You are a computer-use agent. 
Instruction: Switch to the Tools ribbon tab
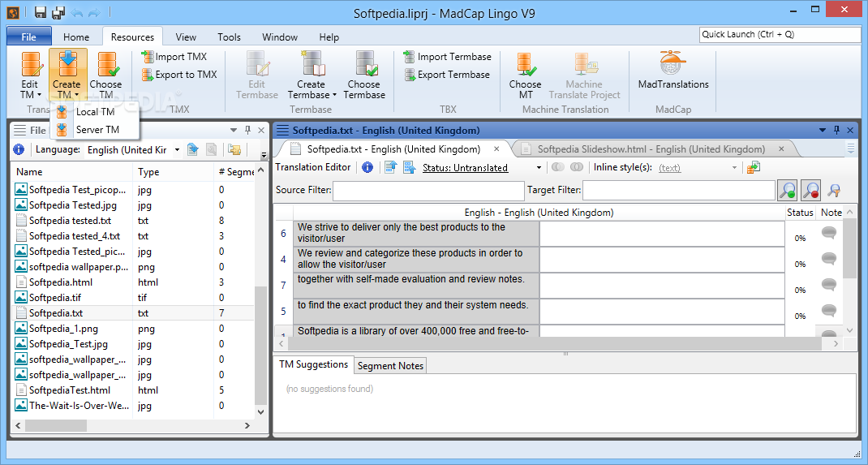click(229, 37)
